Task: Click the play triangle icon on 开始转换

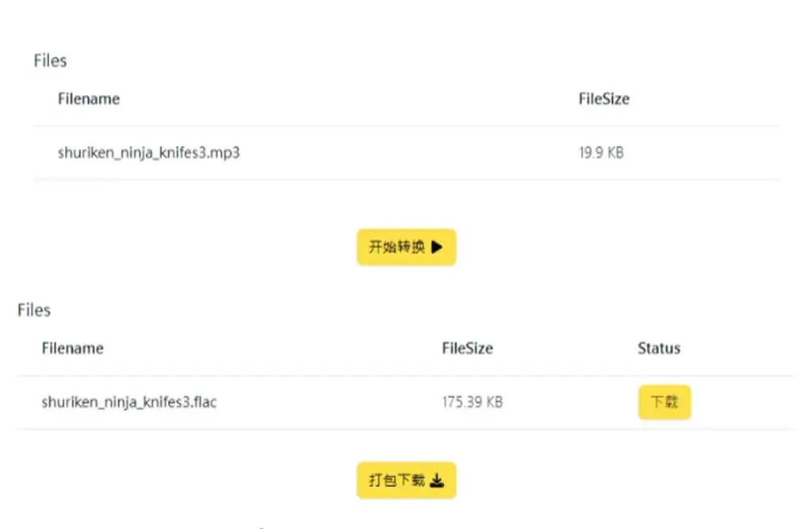Action: (437, 247)
